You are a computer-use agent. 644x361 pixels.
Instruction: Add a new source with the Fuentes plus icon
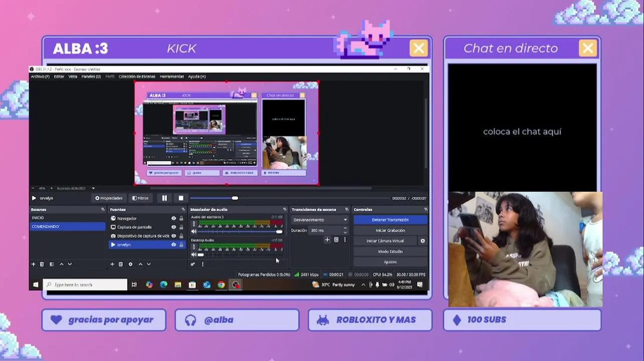coord(112,264)
